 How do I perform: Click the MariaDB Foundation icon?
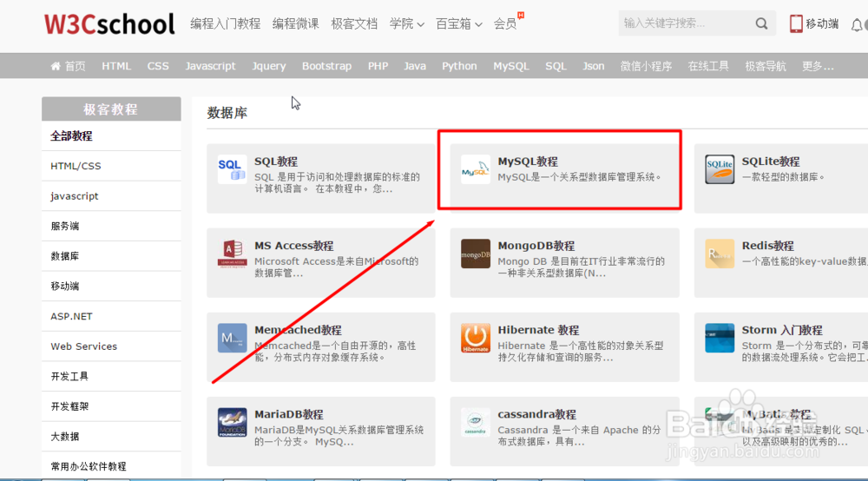tap(232, 422)
